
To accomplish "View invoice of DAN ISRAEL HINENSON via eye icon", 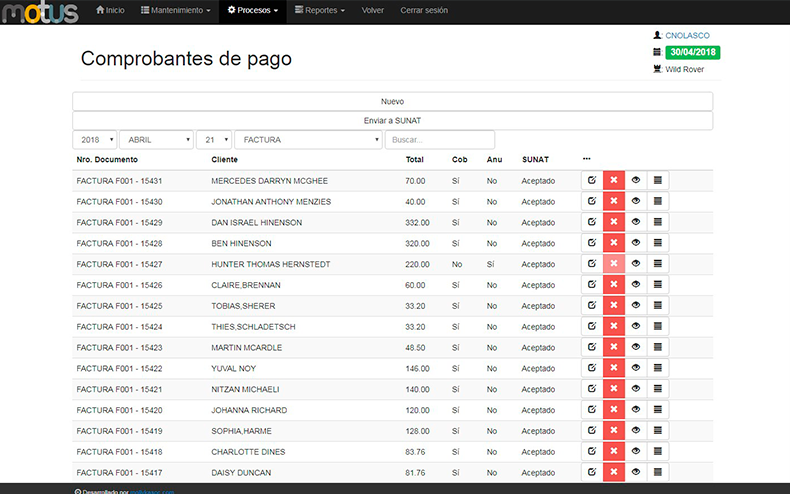I will pyautogui.click(x=636, y=222).
